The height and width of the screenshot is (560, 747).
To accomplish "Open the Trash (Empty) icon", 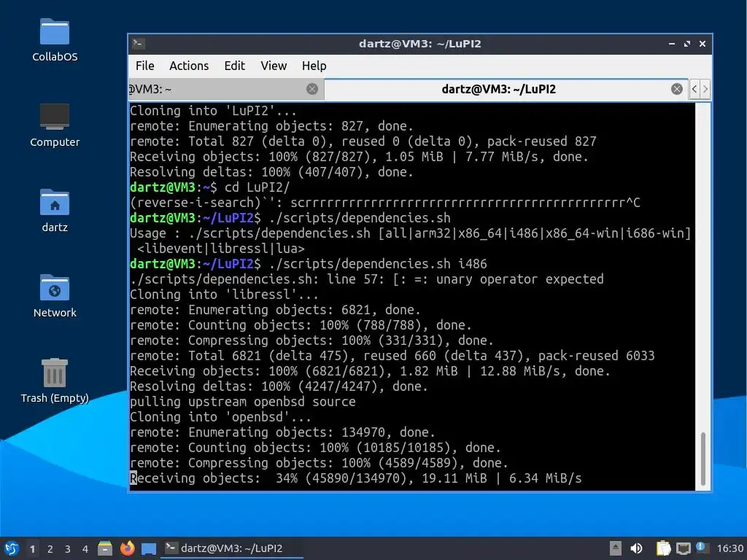I will pos(54,381).
